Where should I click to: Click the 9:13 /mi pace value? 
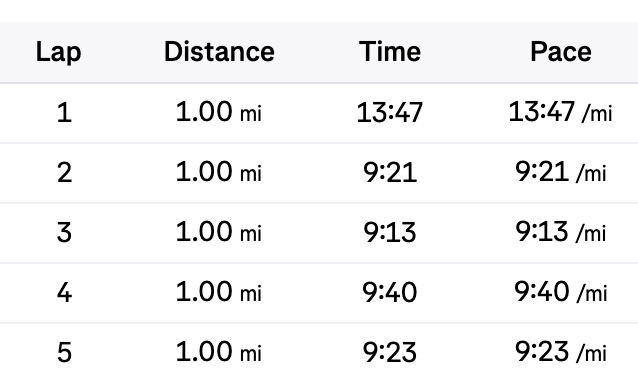click(561, 231)
